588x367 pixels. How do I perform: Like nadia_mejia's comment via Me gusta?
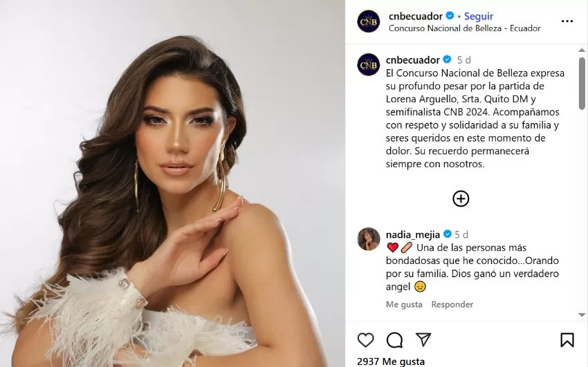point(404,305)
